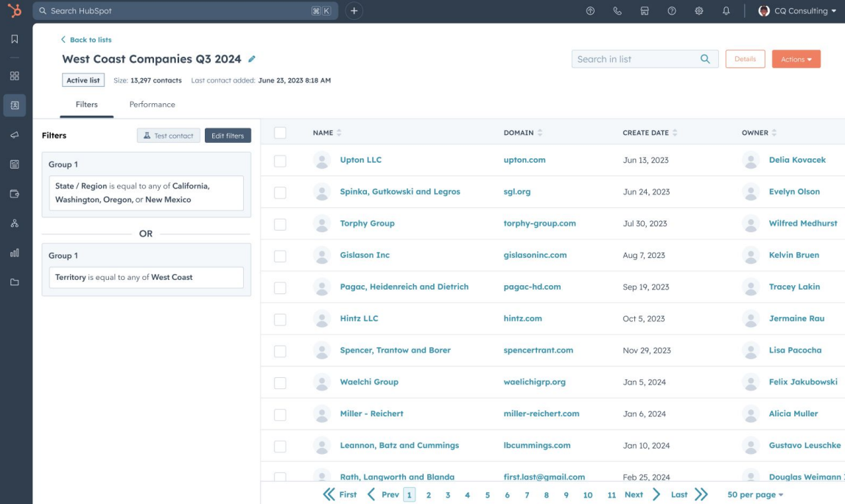This screenshot has width=845, height=504.
Task: Click the owner avatar beside Delia Kovacek
Action: tap(751, 160)
